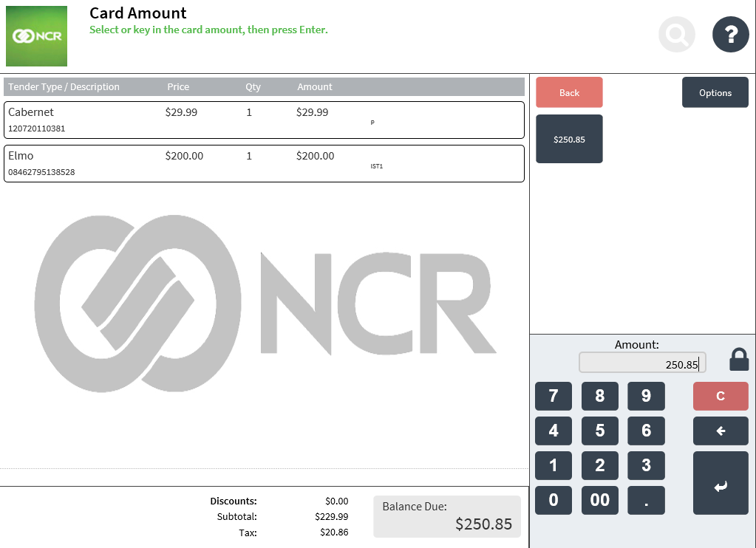Select the Elmo item row
The image size is (756, 548).
pyautogui.click(x=265, y=163)
